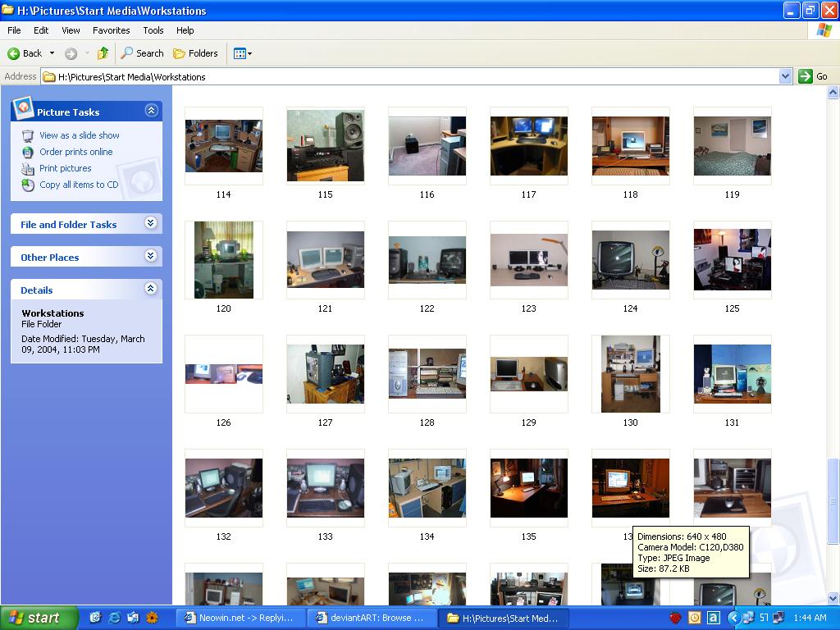840x630 pixels.
Task: Open the Favorites menu
Action: click(111, 30)
